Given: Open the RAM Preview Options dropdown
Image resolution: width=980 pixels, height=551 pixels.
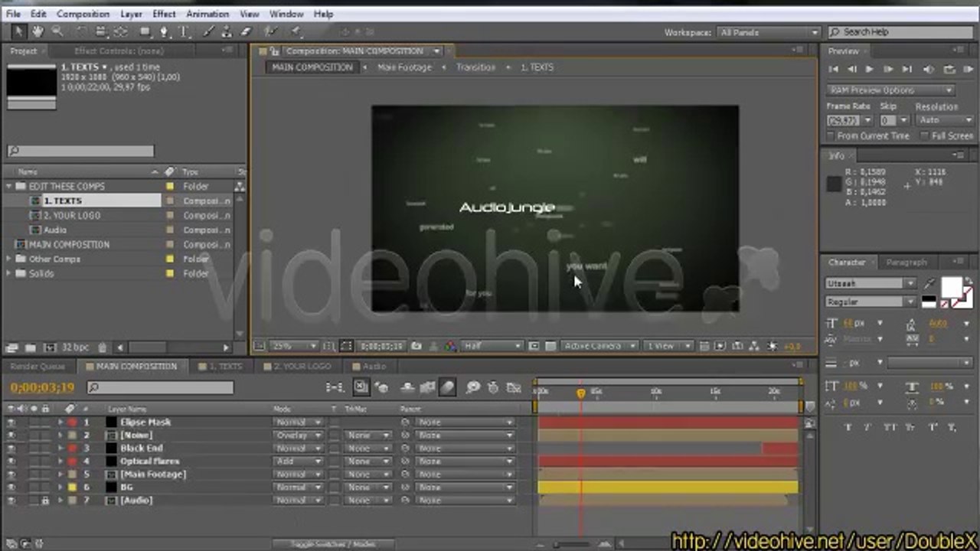Looking at the screenshot, I should tap(891, 90).
